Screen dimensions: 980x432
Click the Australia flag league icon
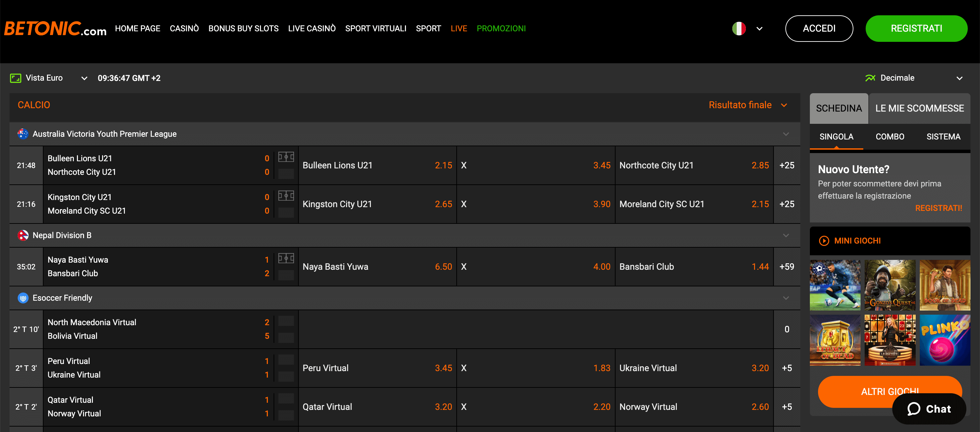(x=23, y=134)
